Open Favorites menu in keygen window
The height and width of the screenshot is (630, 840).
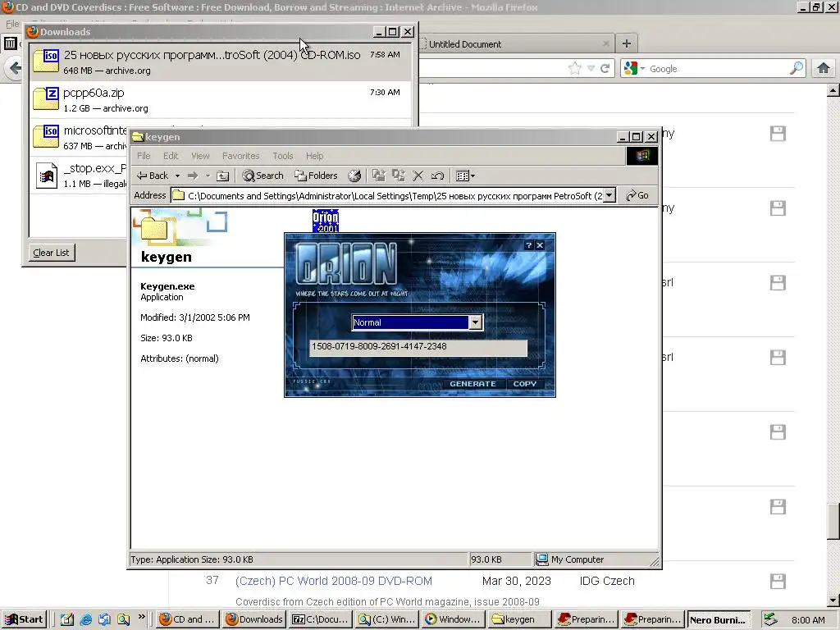(240, 156)
